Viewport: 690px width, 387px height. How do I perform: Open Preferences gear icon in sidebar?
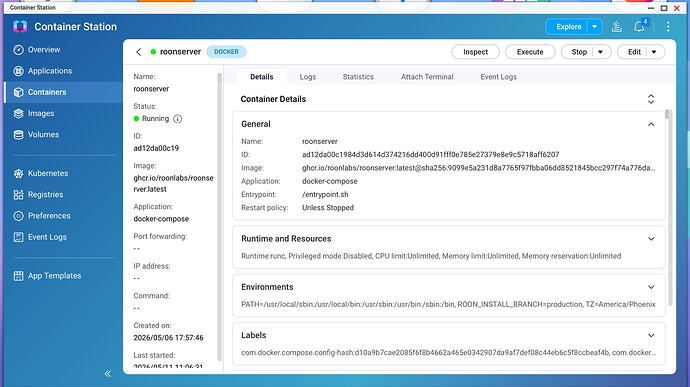18,216
